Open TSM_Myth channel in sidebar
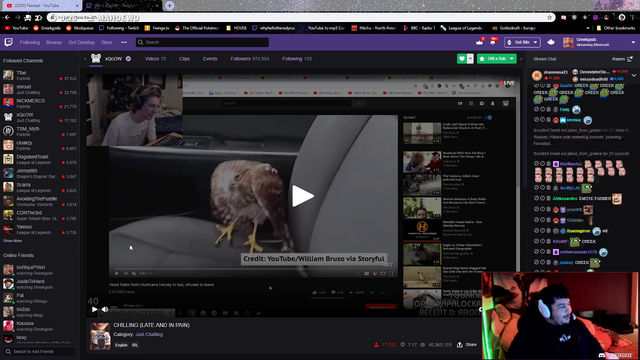This screenshot has height=360, width=640. (40, 131)
